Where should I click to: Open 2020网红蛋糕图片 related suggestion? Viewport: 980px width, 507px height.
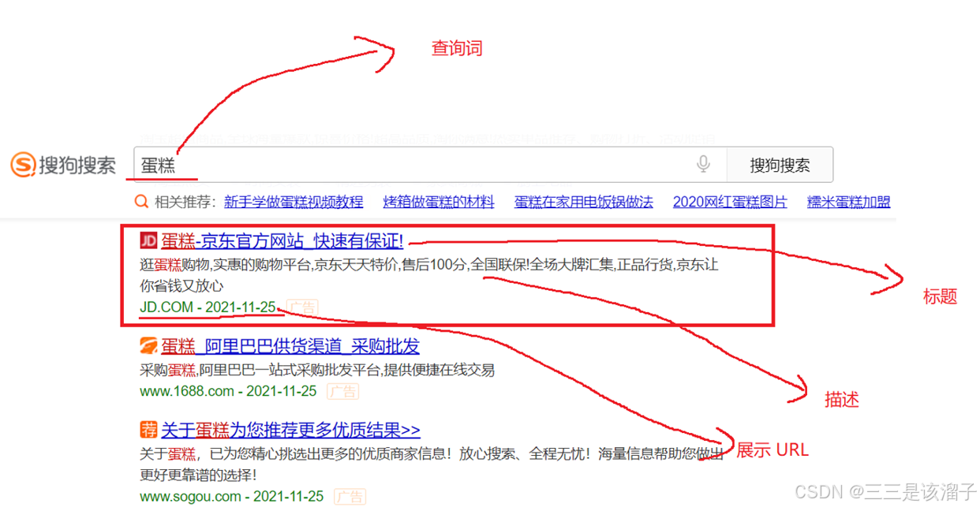tap(730, 202)
